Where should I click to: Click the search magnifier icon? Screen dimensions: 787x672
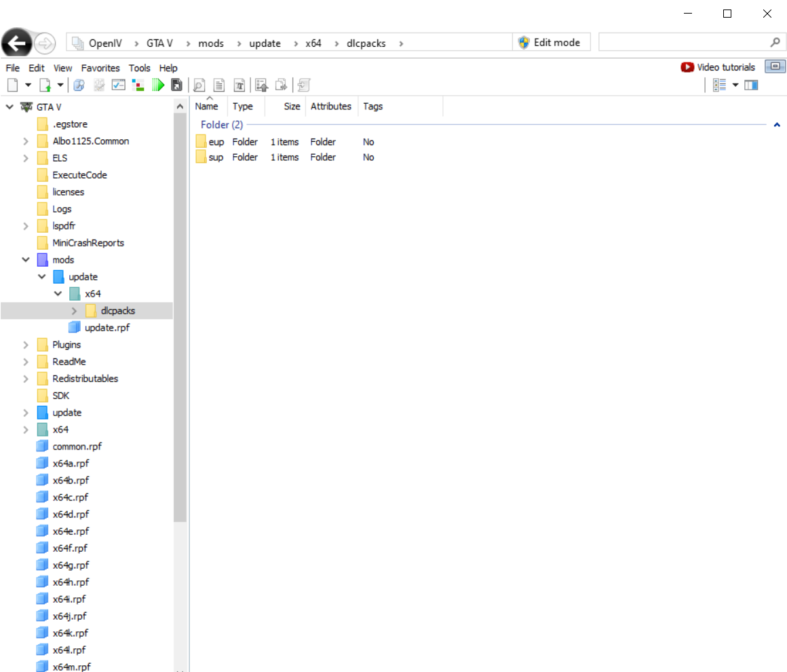(x=775, y=43)
